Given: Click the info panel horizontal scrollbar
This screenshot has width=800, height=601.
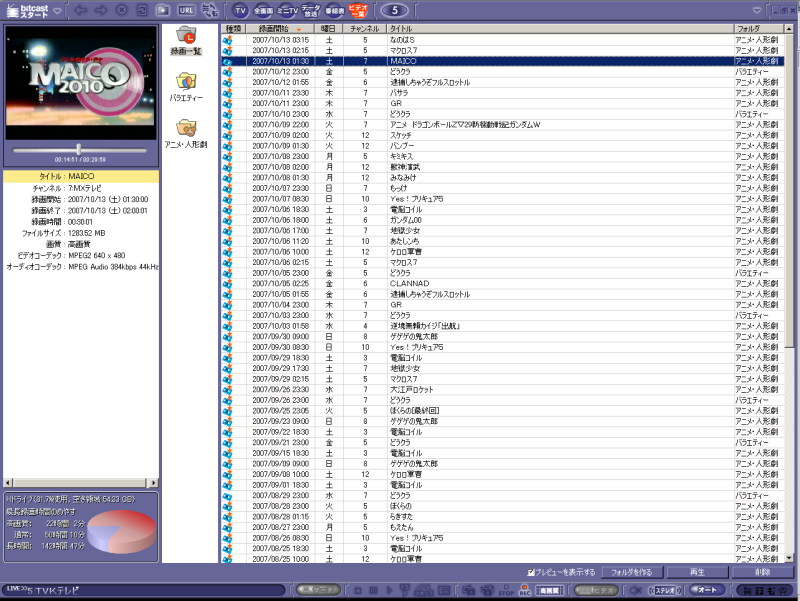Looking at the screenshot, I should click(x=81, y=483).
